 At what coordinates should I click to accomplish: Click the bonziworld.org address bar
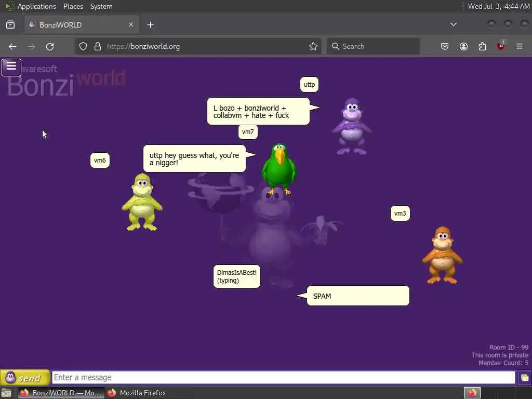coord(198,46)
